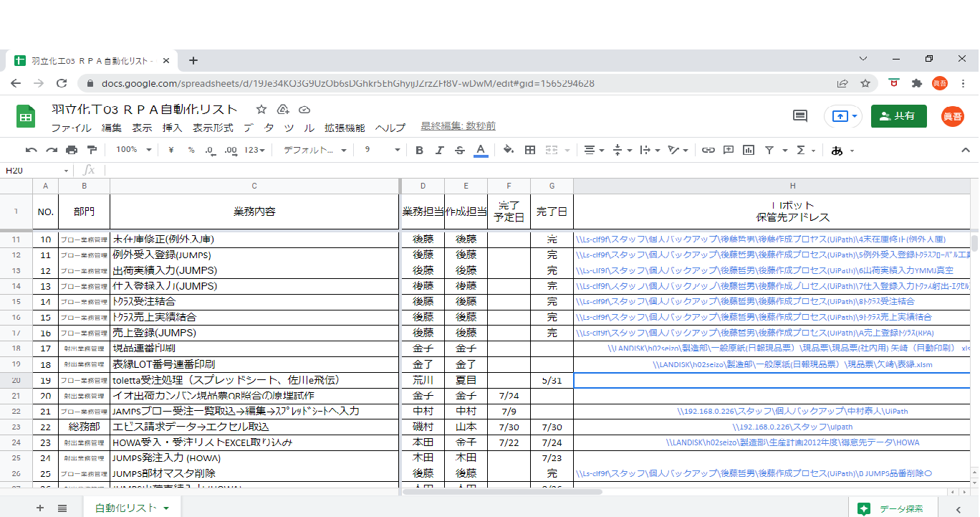The height and width of the screenshot is (517, 980).
Task: Open the text color picker
Action: [x=481, y=150]
